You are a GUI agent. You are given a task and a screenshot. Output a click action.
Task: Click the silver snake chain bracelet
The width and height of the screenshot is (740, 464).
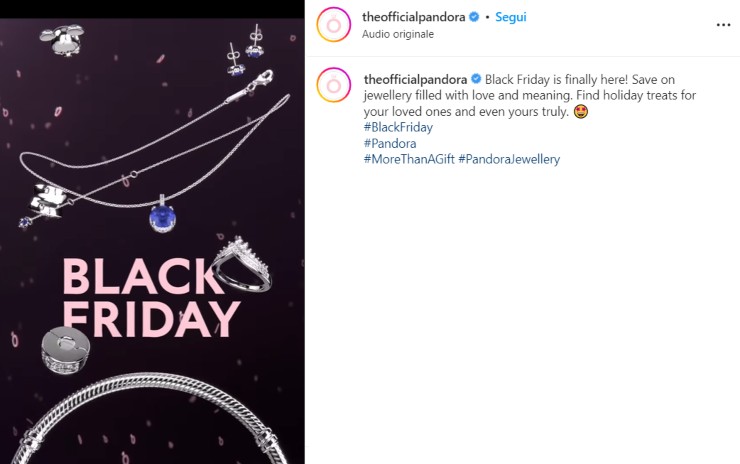coord(149,418)
